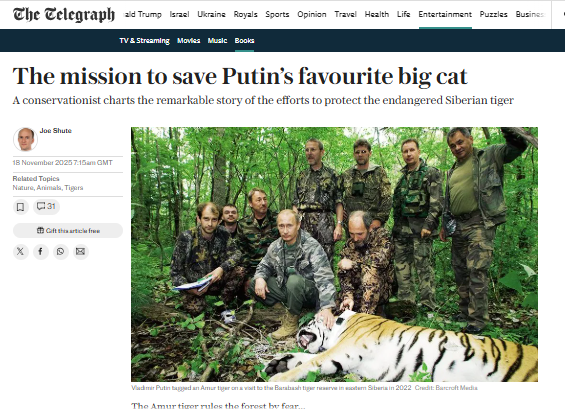Image resolution: width=565 pixels, height=409 pixels.
Task: Open the Puzzles section in navigation
Action: click(x=493, y=14)
